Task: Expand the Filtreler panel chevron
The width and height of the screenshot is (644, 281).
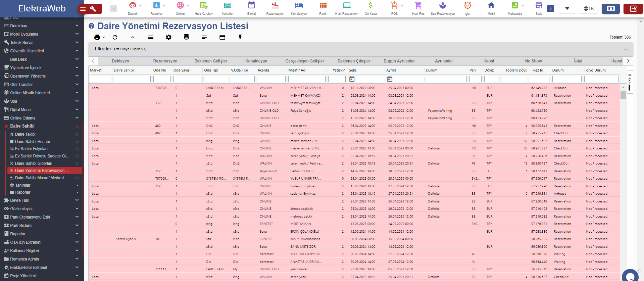Action: pos(625,49)
